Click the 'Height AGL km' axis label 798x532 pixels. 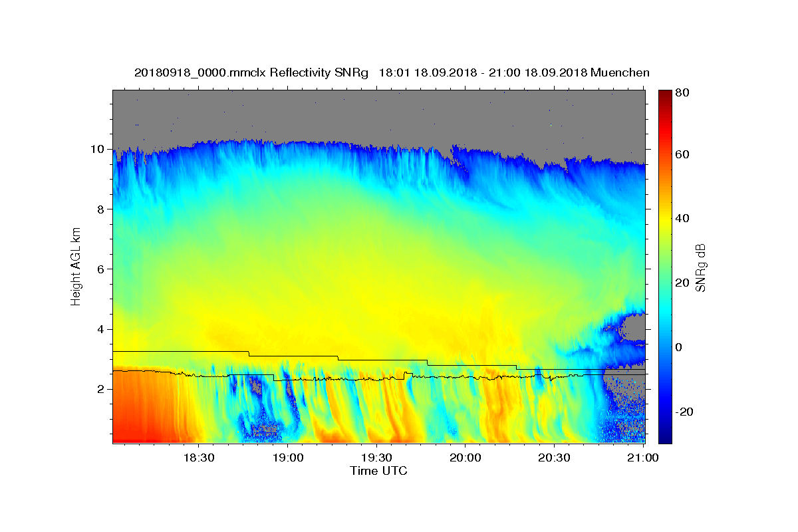point(76,266)
